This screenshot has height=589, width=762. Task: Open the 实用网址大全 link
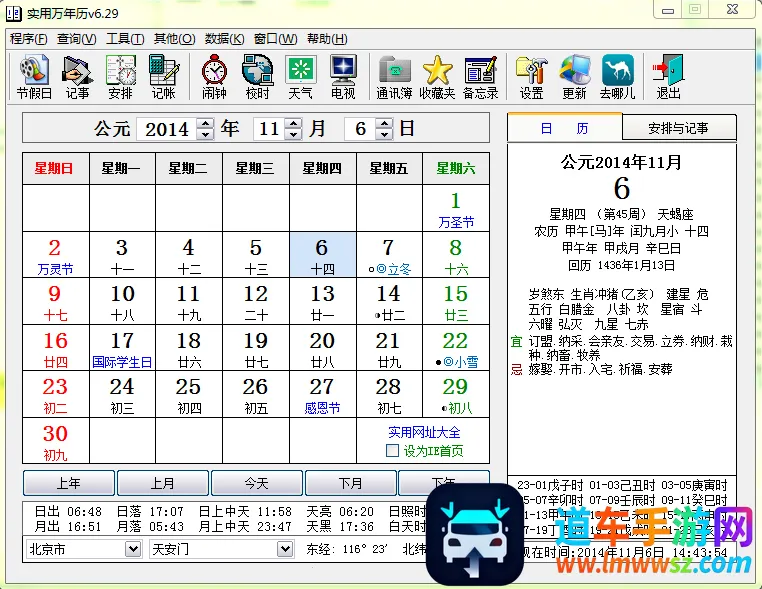pos(424,432)
